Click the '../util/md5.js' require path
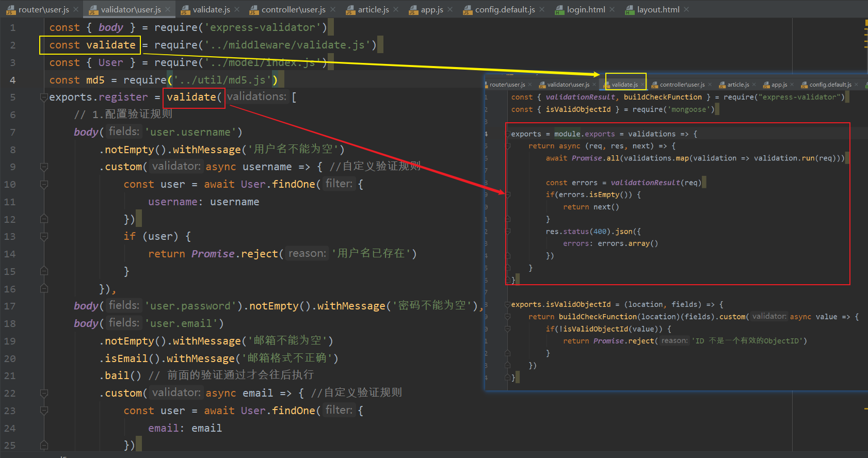The height and width of the screenshot is (458, 868). [x=222, y=80]
